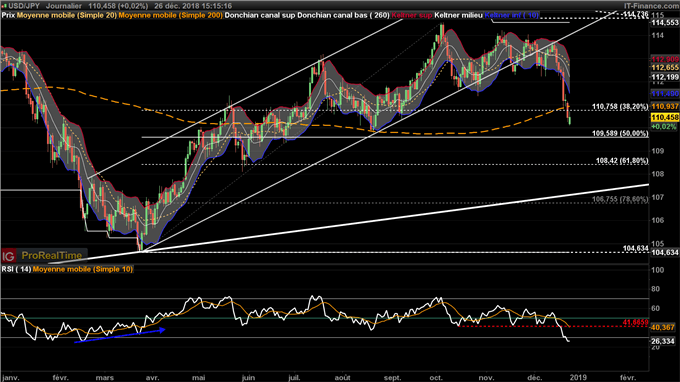The width and height of the screenshot is (680, 382).
Task: Click the sept. label on the time axis
Action: (x=392, y=378)
